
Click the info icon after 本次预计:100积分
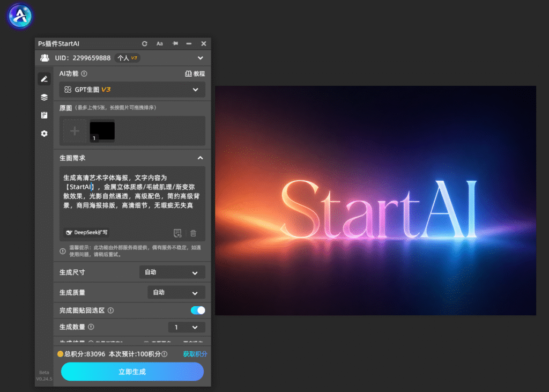[x=165, y=354]
